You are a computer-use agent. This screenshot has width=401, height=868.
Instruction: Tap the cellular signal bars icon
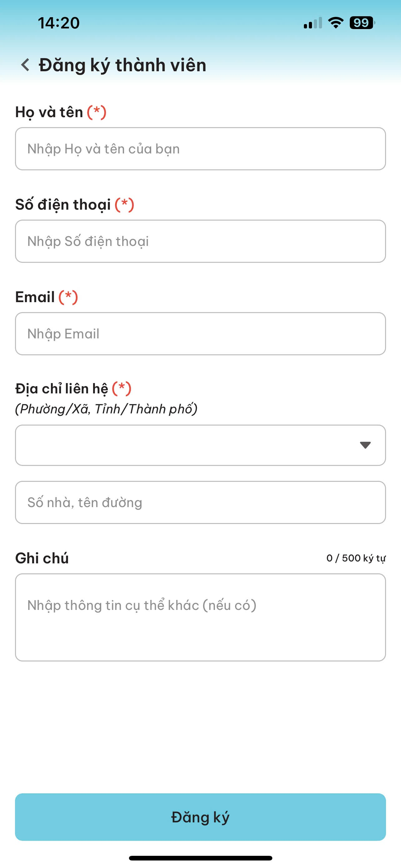(x=312, y=23)
